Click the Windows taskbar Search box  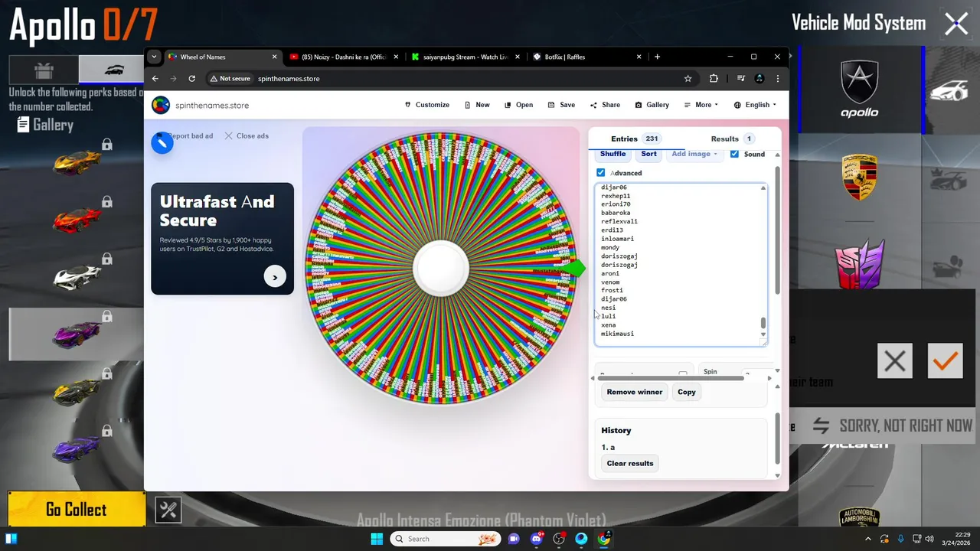click(x=446, y=539)
